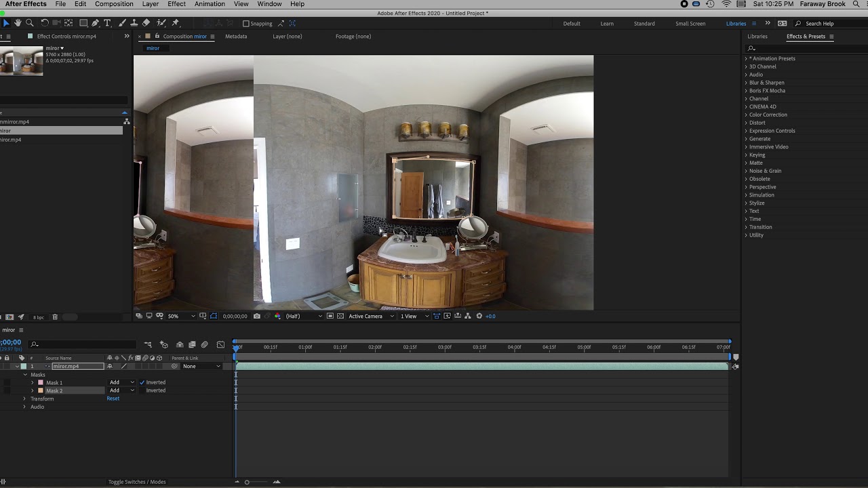Open the Active Camera dropdown
This screenshot has width=868, height=488.
tap(371, 316)
